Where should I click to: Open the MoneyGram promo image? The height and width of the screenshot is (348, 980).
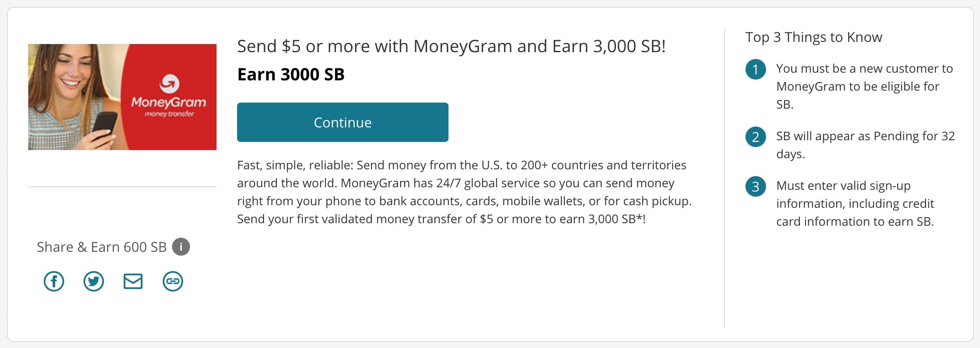coord(123,97)
